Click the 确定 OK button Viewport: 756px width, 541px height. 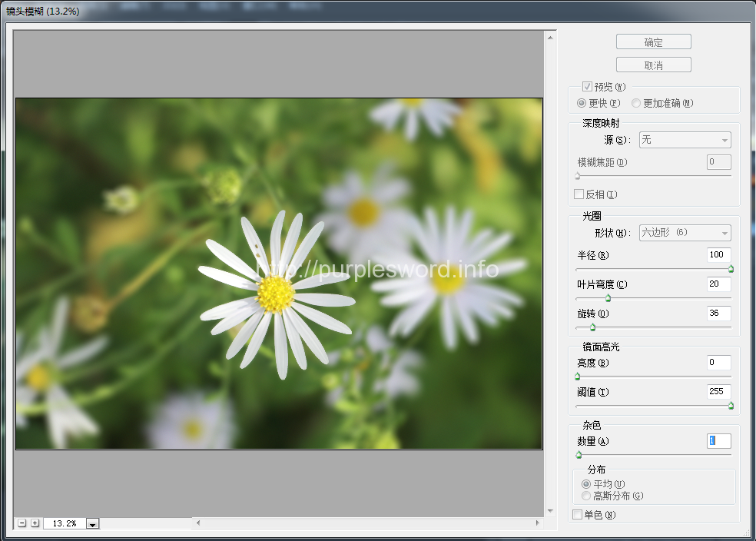click(x=653, y=42)
